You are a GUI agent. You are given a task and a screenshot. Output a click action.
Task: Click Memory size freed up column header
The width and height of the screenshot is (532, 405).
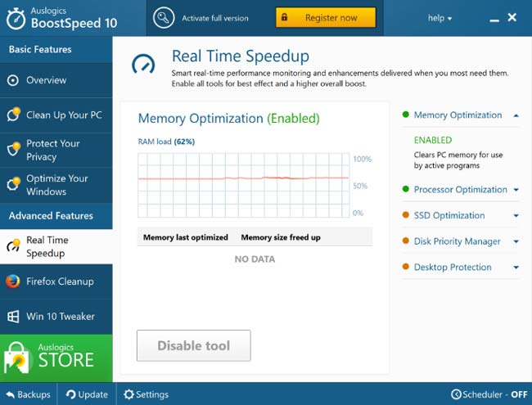pos(281,237)
